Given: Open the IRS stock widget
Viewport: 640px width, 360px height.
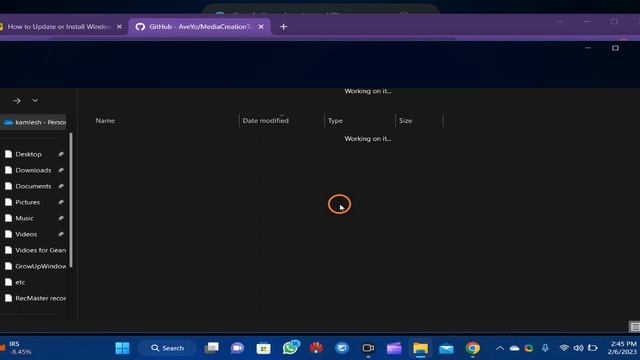Looking at the screenshot, I should 16,348.
